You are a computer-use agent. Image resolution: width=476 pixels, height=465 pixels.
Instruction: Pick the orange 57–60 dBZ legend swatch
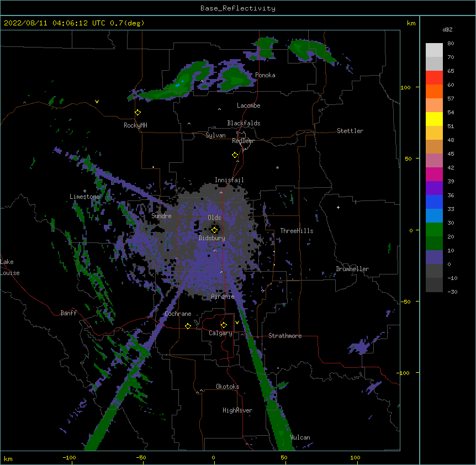[x=434, y=91]
